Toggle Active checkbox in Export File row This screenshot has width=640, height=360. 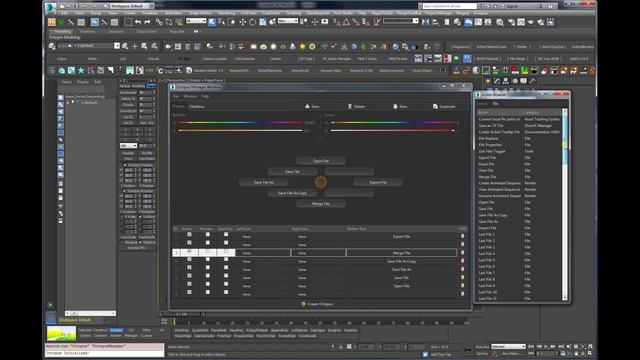click(x=189, y=235)
